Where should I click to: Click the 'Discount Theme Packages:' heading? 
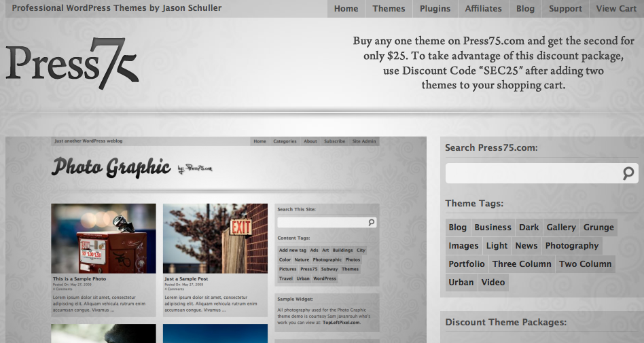505,322
